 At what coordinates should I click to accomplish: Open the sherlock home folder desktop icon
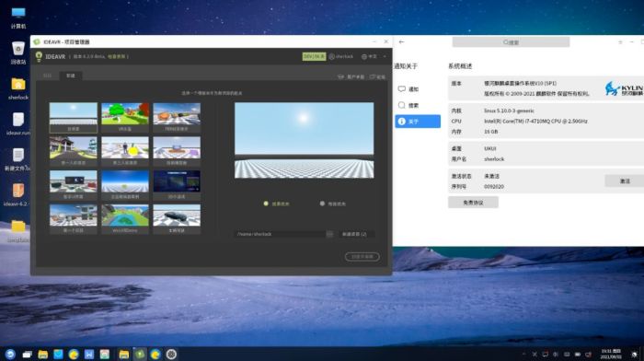(18, 88)
